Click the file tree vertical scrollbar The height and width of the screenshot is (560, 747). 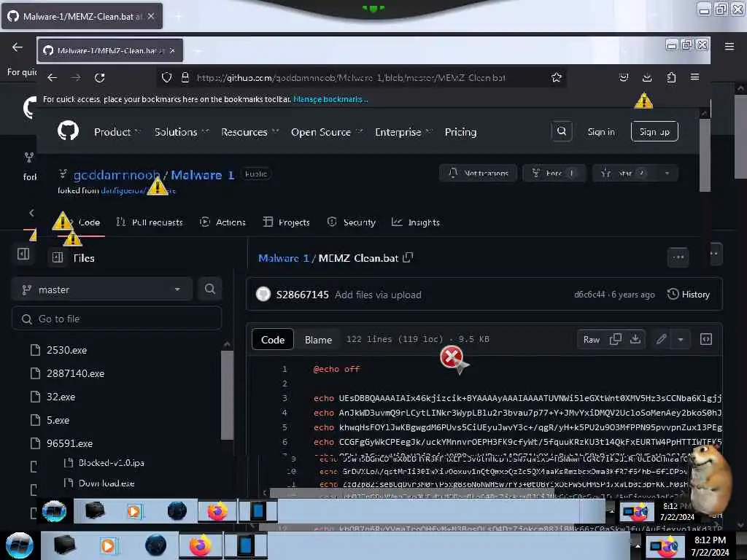pyautogui.click(x=228, y=394)
